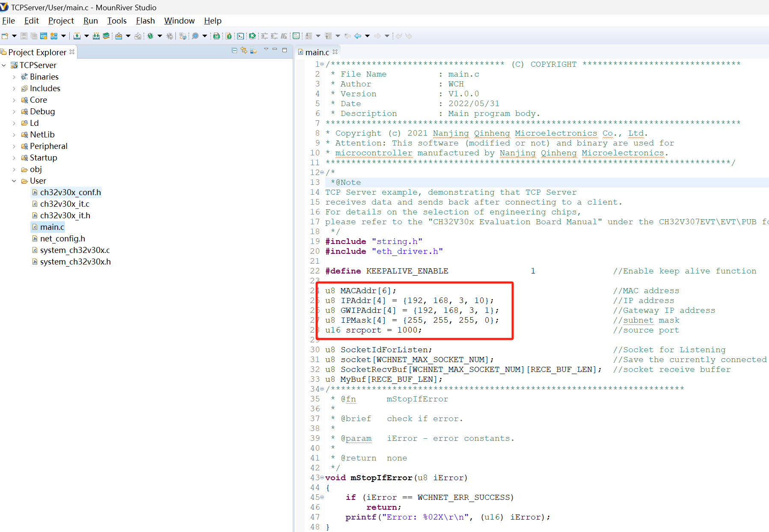Click the build (download arrow) toolbar icon
This screenshot has width=769, height=532.
pos(77,36)
